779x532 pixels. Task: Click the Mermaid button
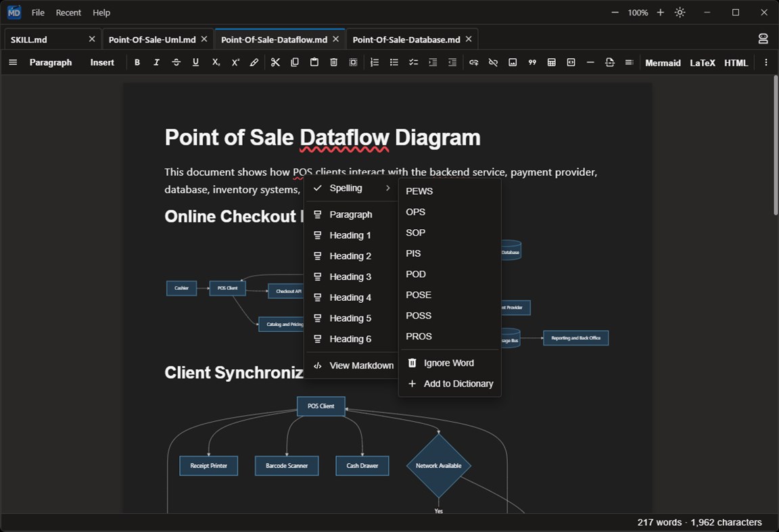click(x=663, y=63)
